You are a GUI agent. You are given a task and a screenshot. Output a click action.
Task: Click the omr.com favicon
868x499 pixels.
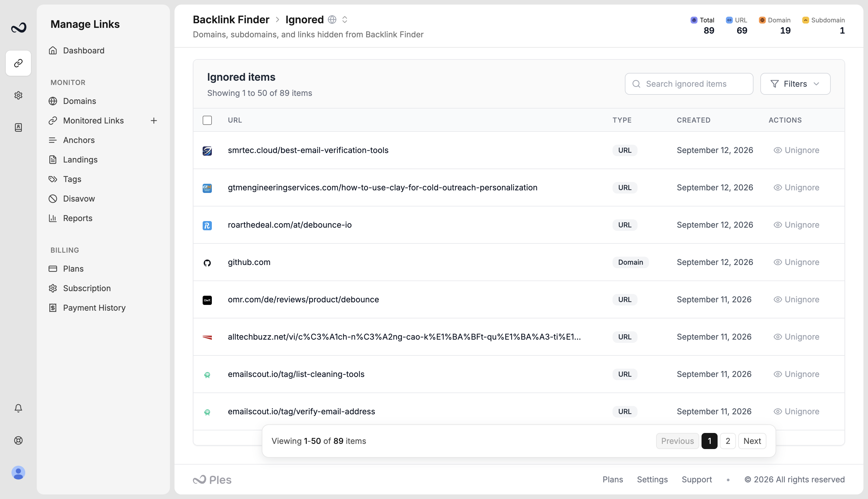pos(207,300)
